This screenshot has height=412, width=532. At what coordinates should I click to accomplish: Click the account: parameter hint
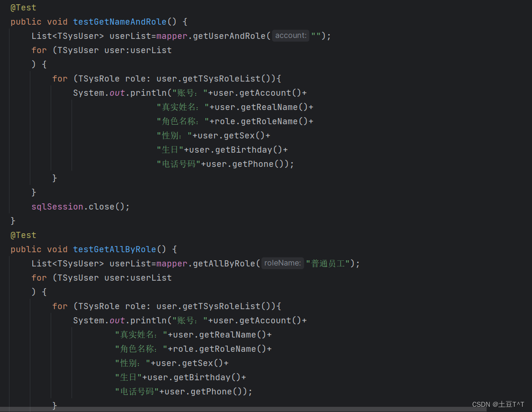pyautogui.click(x=290, y=36)
